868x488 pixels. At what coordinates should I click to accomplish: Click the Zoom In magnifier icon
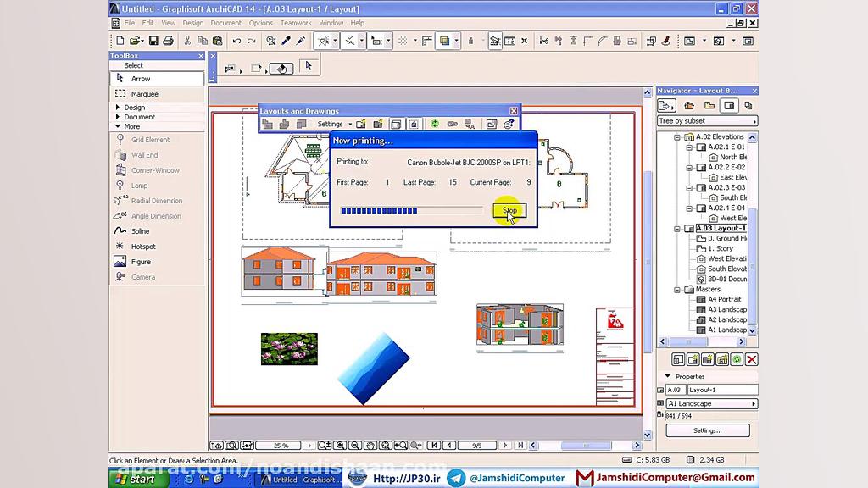340,446
